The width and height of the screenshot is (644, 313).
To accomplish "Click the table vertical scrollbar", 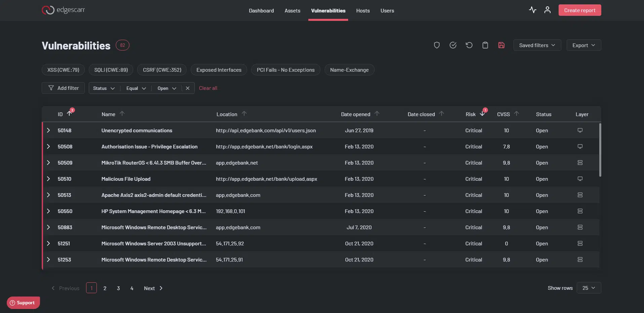I will 600,150.
